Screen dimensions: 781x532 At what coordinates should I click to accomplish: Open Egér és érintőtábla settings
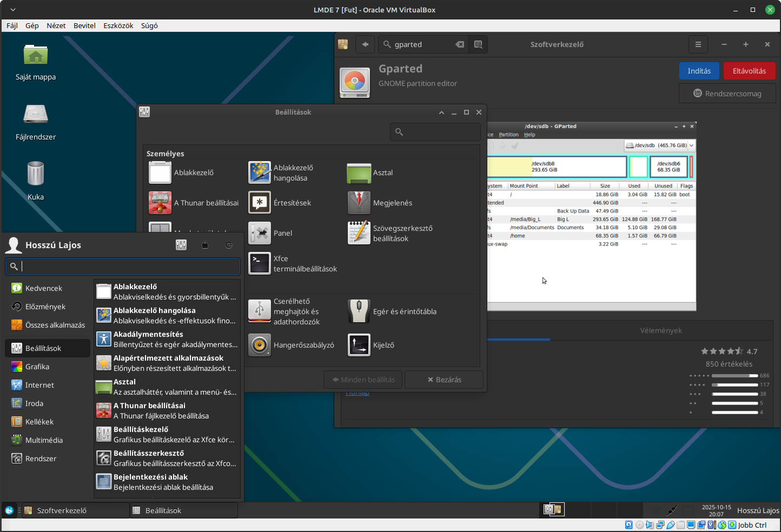[359, 311]
